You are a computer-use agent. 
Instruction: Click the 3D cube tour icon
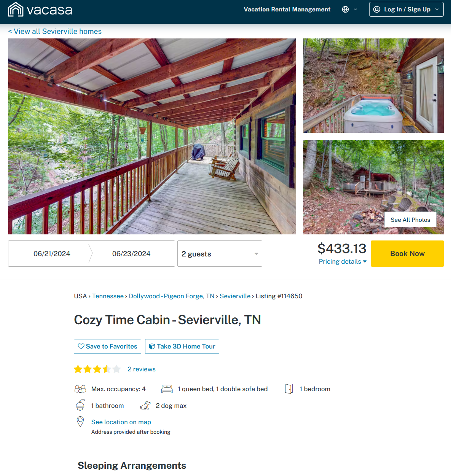click(152, 346)
